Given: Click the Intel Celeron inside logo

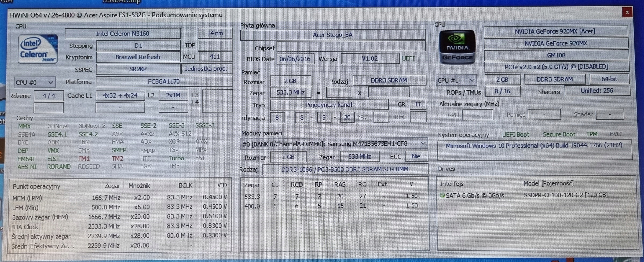Looking at the screenshot, I should [38, 49].
